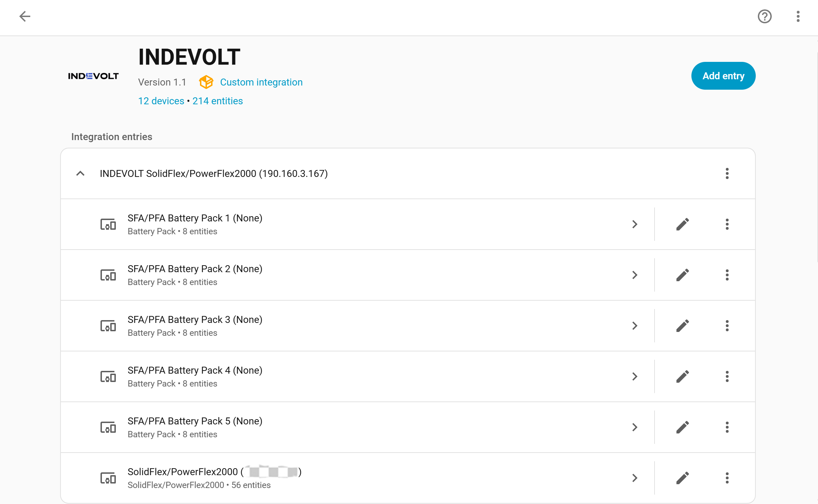Open the help question mark icon
Screen dimensions: 818x504
point(764,16)
